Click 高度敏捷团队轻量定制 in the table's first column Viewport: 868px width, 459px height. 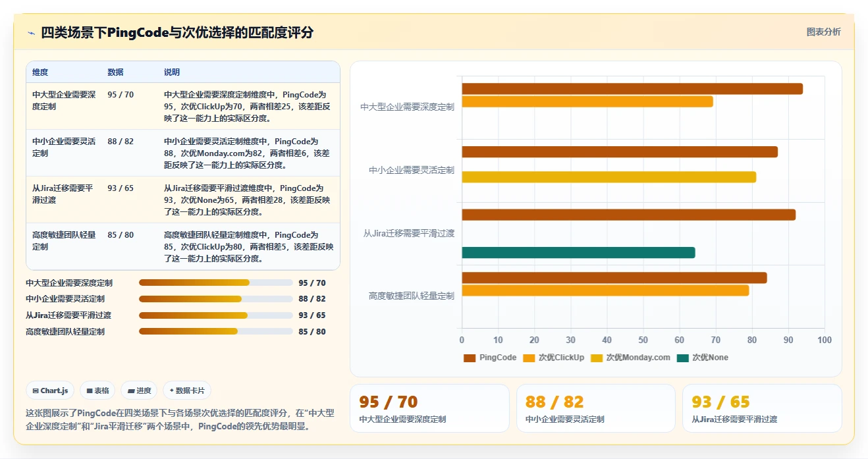[64, 241]
